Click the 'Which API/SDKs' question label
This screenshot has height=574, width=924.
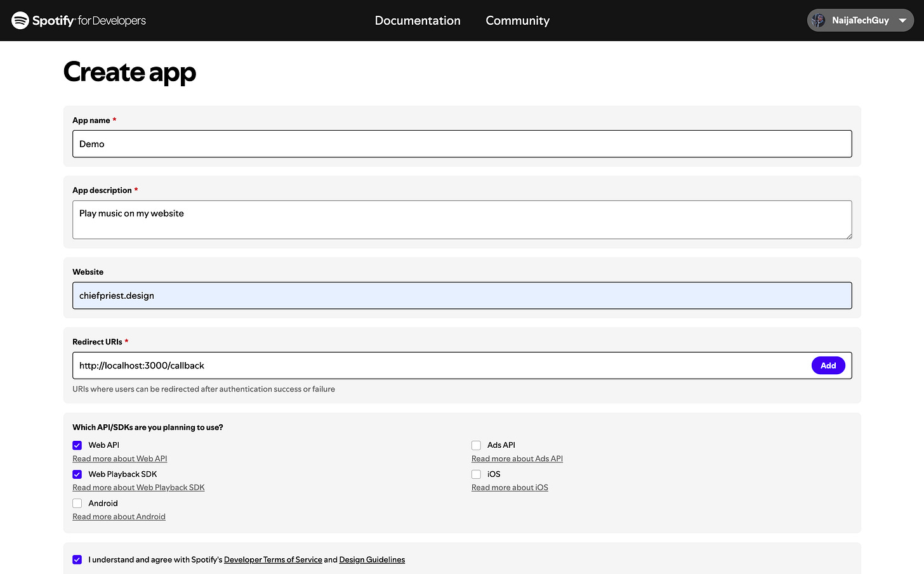click(148, 427)
